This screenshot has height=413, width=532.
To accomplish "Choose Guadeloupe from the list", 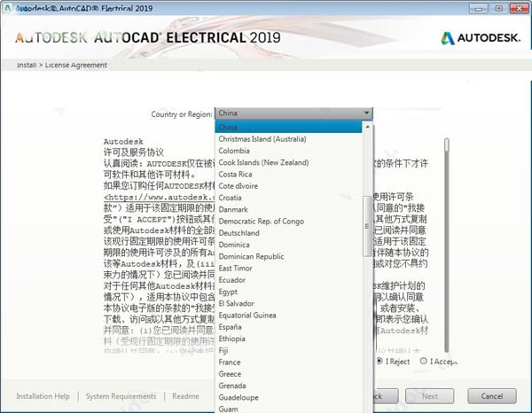I will click(289, 397).
